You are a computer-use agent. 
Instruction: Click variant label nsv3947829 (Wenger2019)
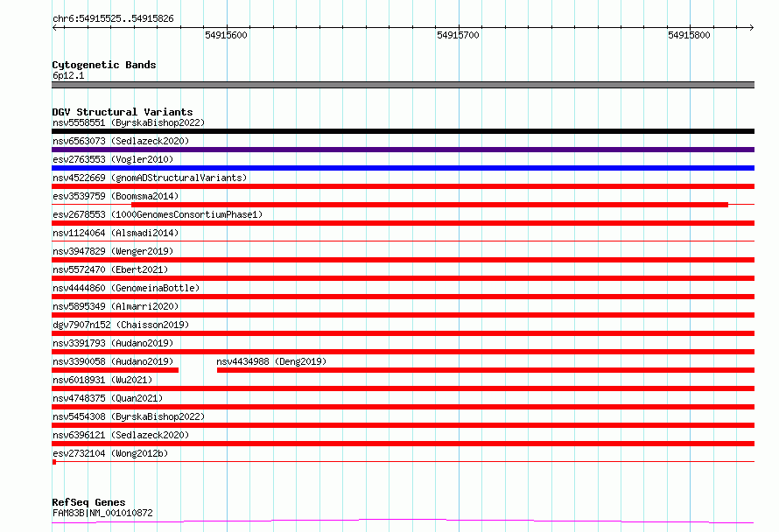pos(113,251)
